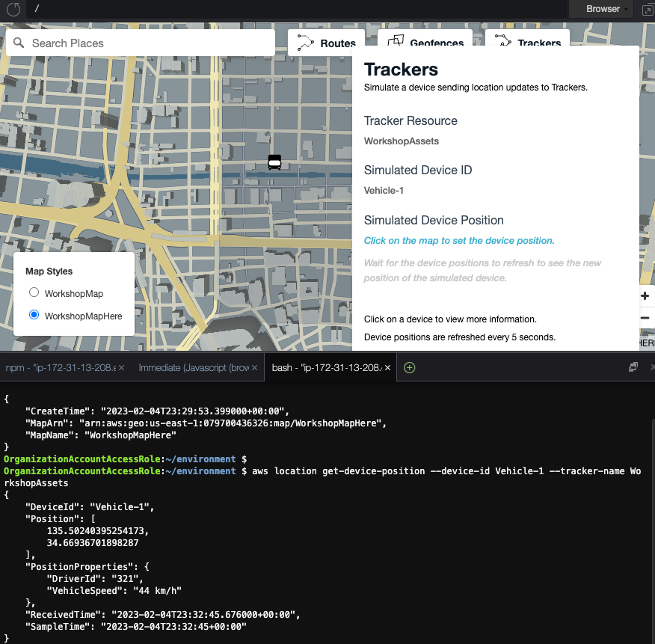Click the "MapName": "WorkshopMapHere" terminal line
Screen dimensions: 655x644
click(x=101, y=435)
